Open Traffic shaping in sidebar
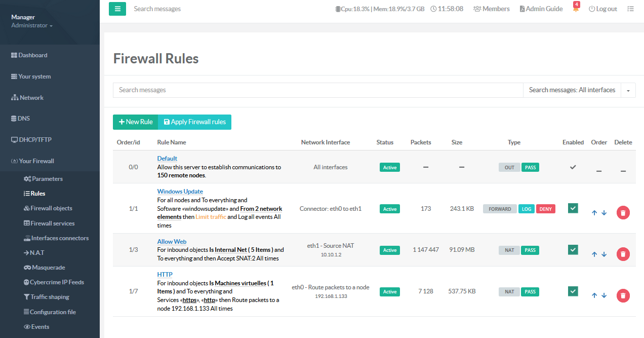Viewport: 644px width, 338px height. click(x=49, y=297)
